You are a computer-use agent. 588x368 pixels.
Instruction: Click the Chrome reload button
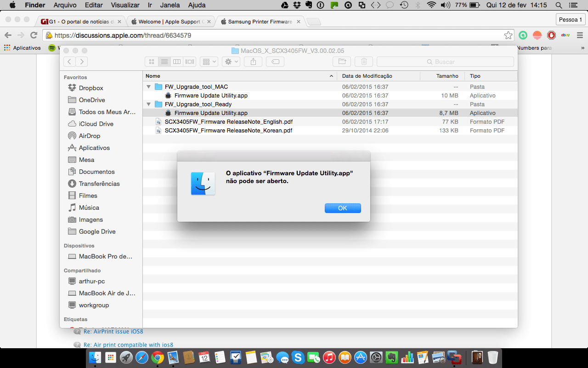[x=34, y=35]
